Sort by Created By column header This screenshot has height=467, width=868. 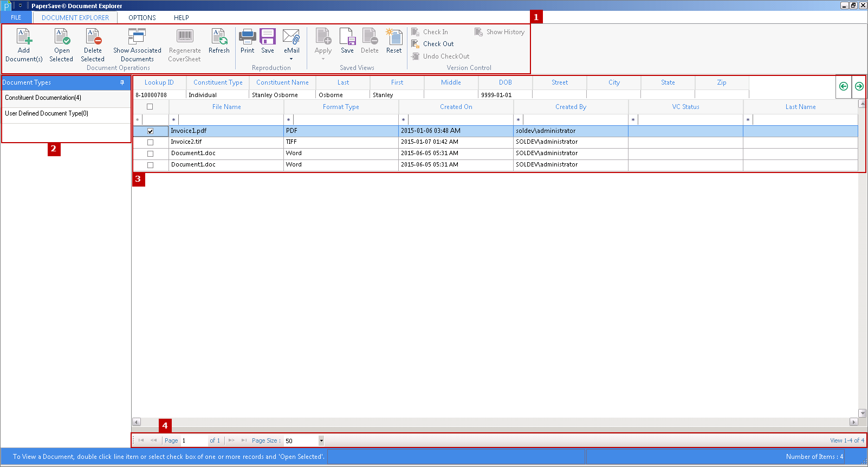click(571, 107)
